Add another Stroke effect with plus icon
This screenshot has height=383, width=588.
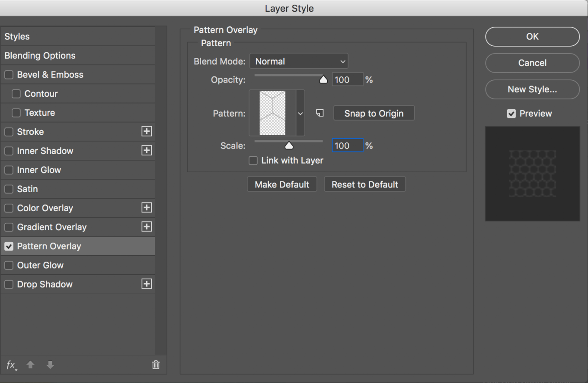[147, 132]
